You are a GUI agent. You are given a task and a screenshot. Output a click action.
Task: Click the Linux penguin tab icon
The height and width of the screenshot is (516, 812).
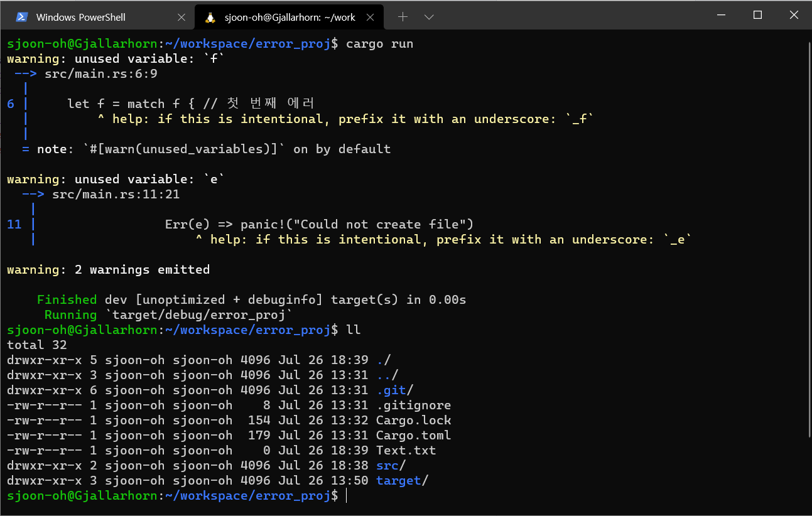point(211,17)
